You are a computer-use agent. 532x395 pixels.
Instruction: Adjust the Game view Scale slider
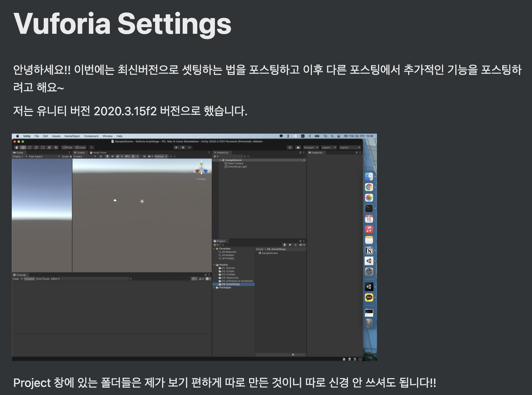tap(71, 156)
